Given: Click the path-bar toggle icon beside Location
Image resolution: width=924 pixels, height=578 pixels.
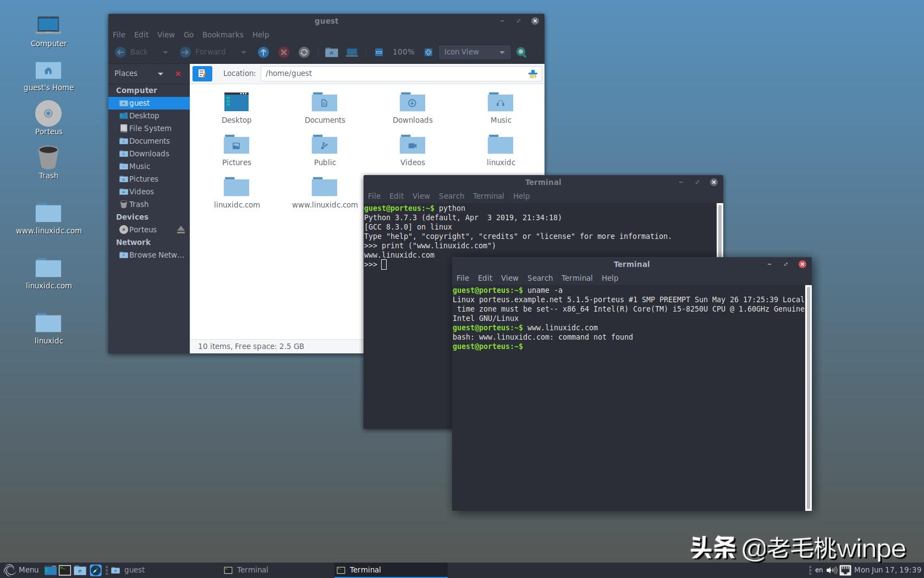Looking at the screenshot, I should coord(202,73).
